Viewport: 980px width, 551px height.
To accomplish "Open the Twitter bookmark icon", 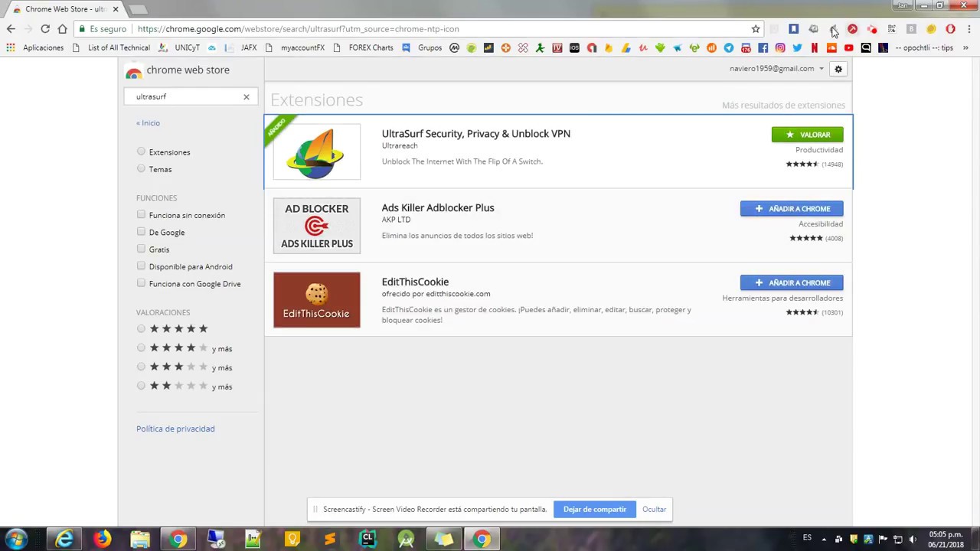I will pos(797,47).
